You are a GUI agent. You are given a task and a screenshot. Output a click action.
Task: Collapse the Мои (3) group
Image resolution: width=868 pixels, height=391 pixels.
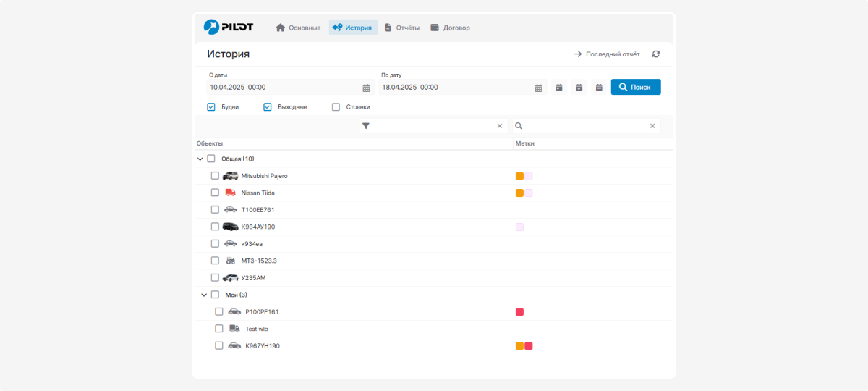(x=204, y=295)
